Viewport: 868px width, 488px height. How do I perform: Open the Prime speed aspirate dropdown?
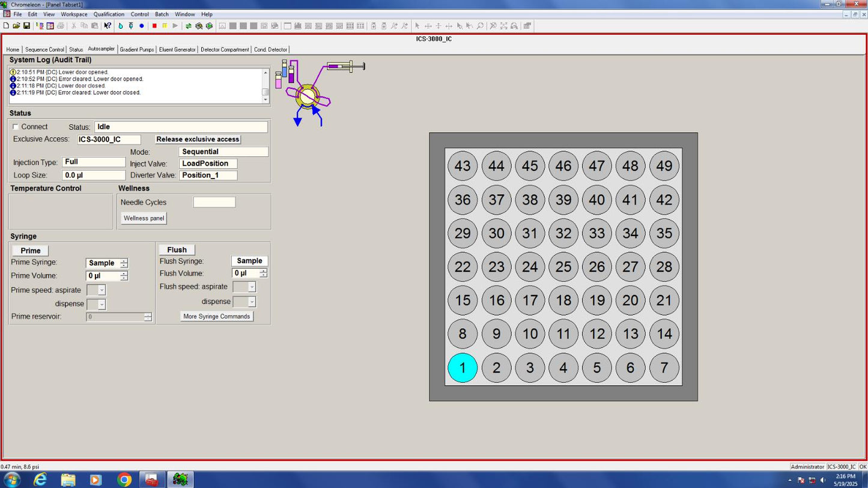(102, 290)
